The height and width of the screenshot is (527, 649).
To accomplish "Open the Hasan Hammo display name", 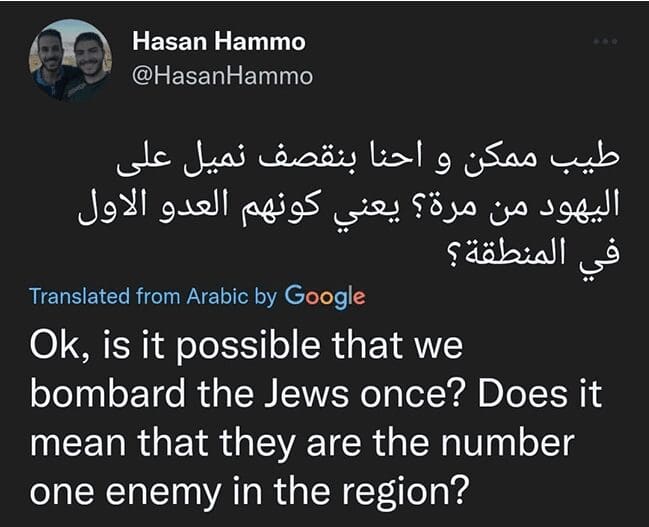I will [219, 42].
